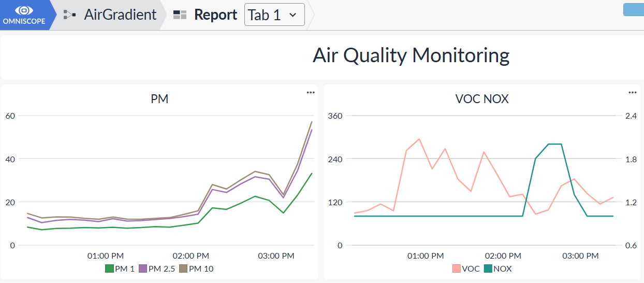
Task: Click the VOC NOX chart title
Action: coord(482,99)
